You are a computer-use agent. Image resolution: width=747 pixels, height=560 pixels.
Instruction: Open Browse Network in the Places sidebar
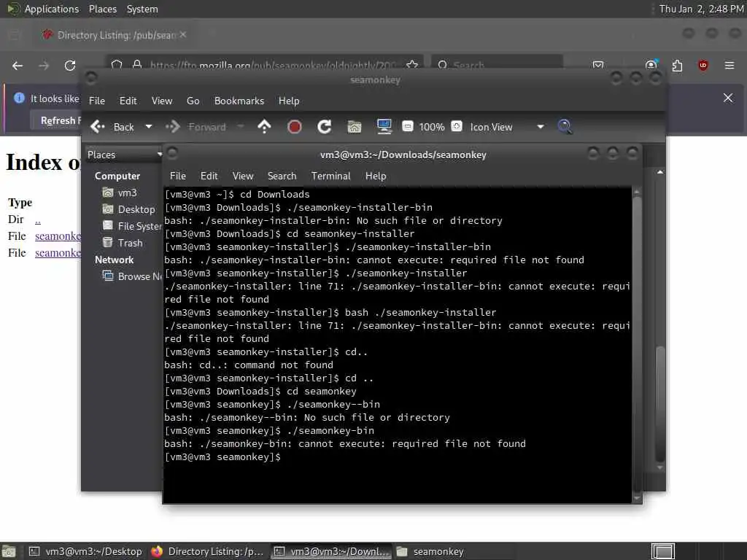point(132,276)
